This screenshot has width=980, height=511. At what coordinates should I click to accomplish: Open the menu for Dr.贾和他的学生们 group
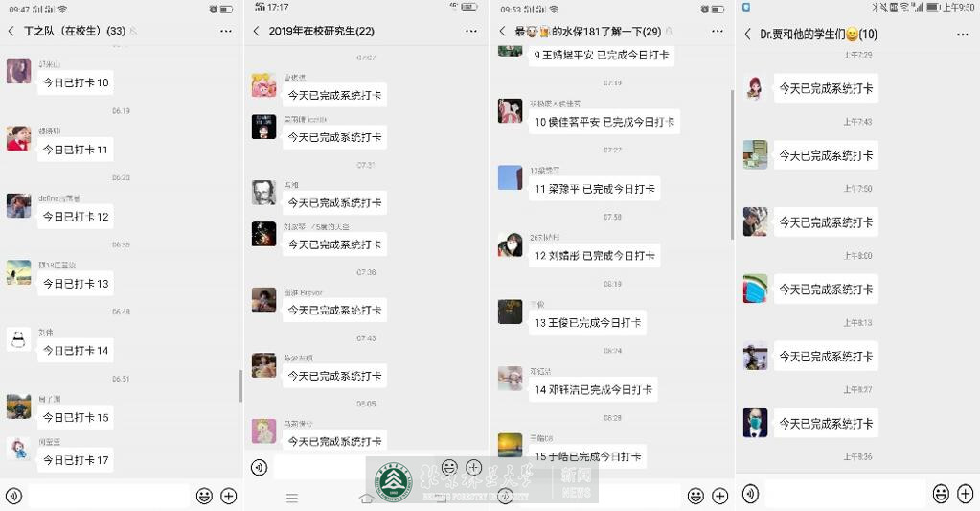coord(963,35)
